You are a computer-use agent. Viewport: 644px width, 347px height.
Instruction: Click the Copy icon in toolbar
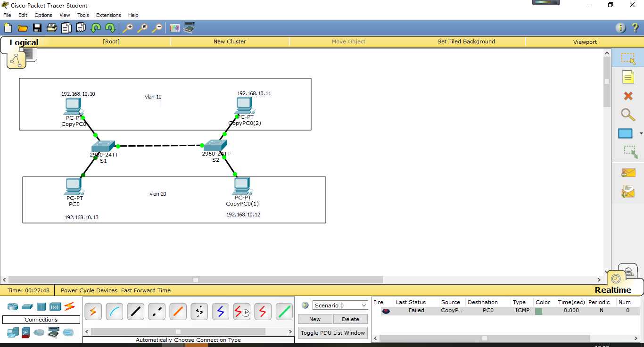pos(66,28)
